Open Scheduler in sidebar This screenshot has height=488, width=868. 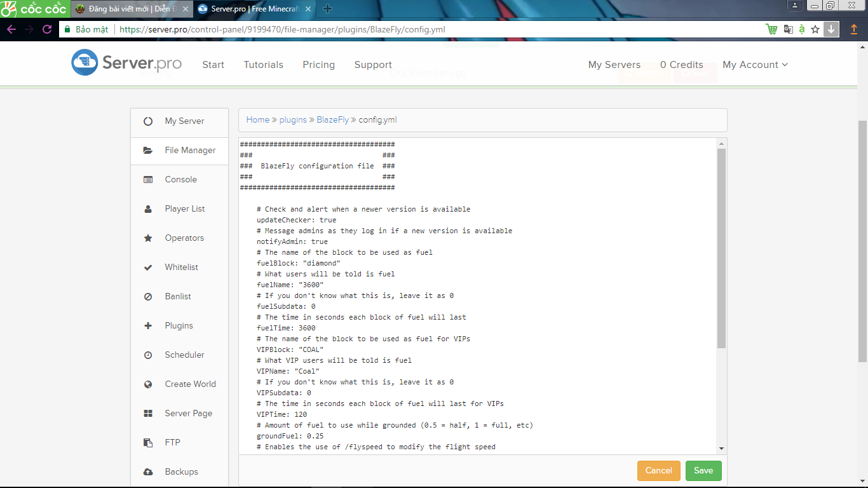pyautogui.click(x=179, y=355)
